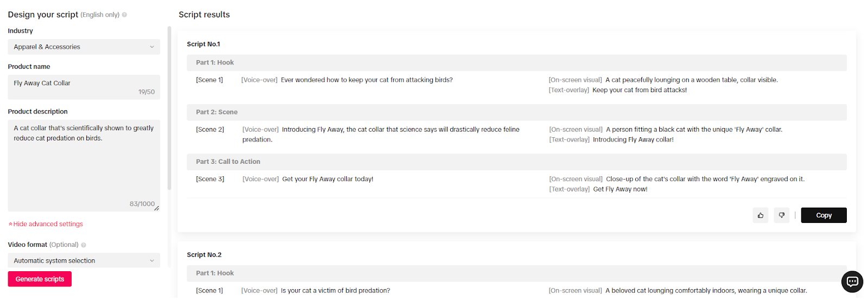
Task: Click the Script No.2 title
Action: point(204,255)
